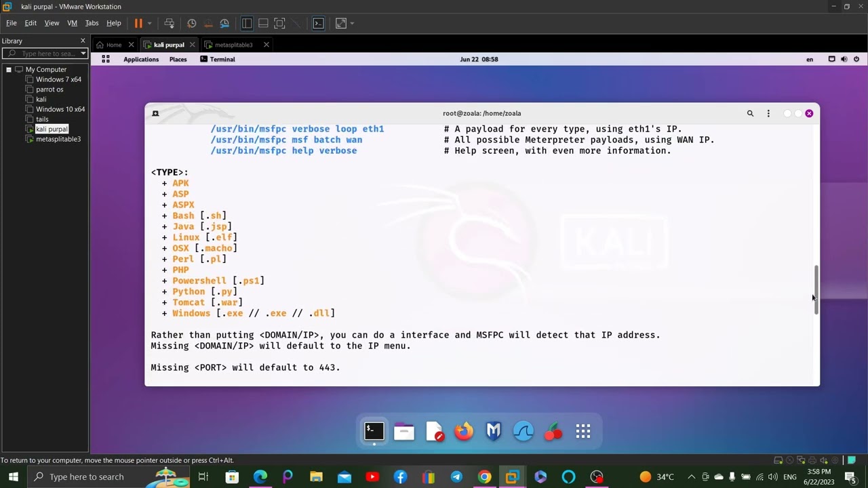Open the en keyboard layout menu
This screenshot has width=868, height=488.
pos(809,59)
